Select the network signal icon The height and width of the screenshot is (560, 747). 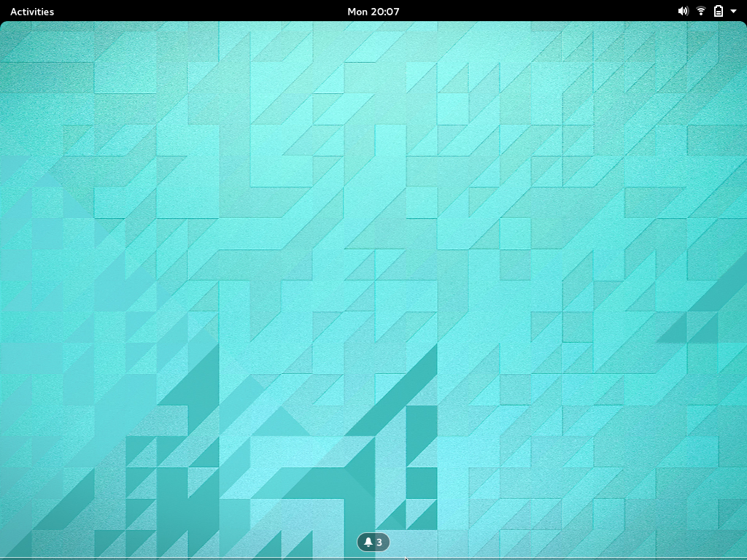coord(700,11)
